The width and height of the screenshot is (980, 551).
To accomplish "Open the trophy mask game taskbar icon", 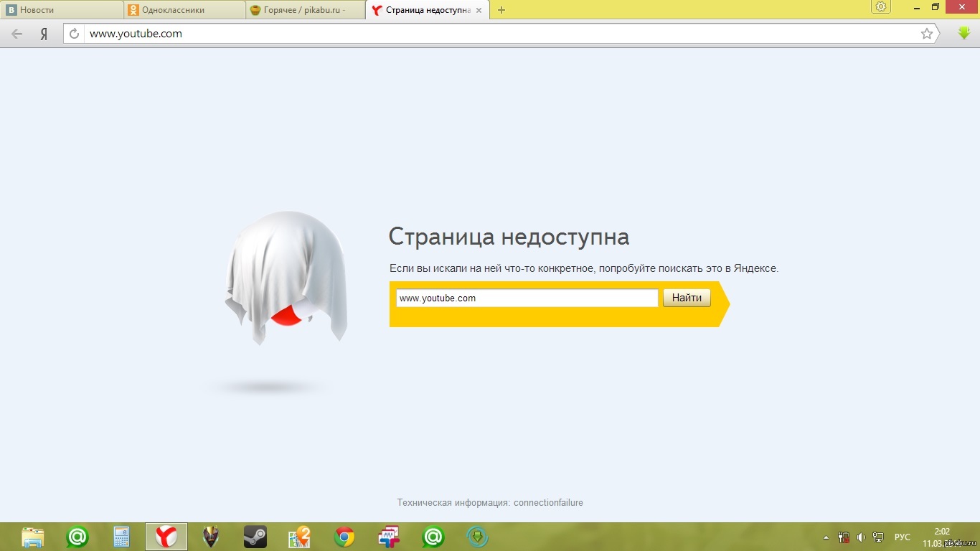I will point(210,537).
